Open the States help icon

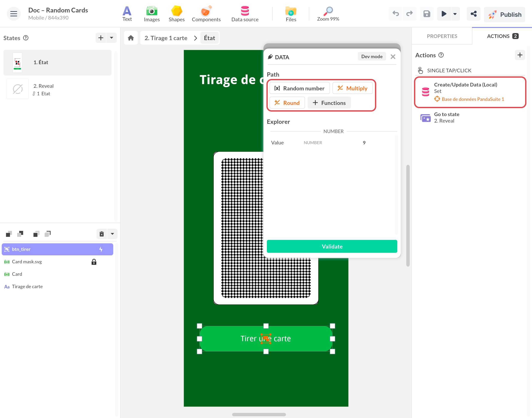tap(26, 38)
